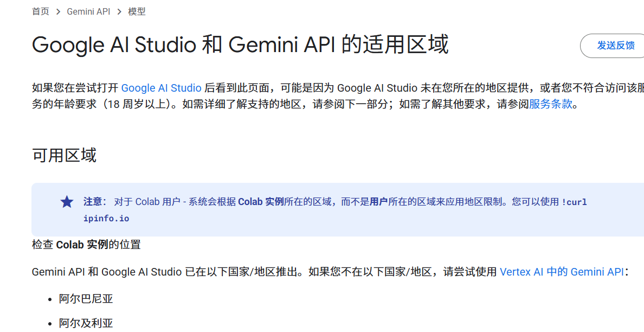The width and height of the screenshot is (644, 332).
Task: Click the breadcrumb chevron after 首页
Action: [58, 11]
